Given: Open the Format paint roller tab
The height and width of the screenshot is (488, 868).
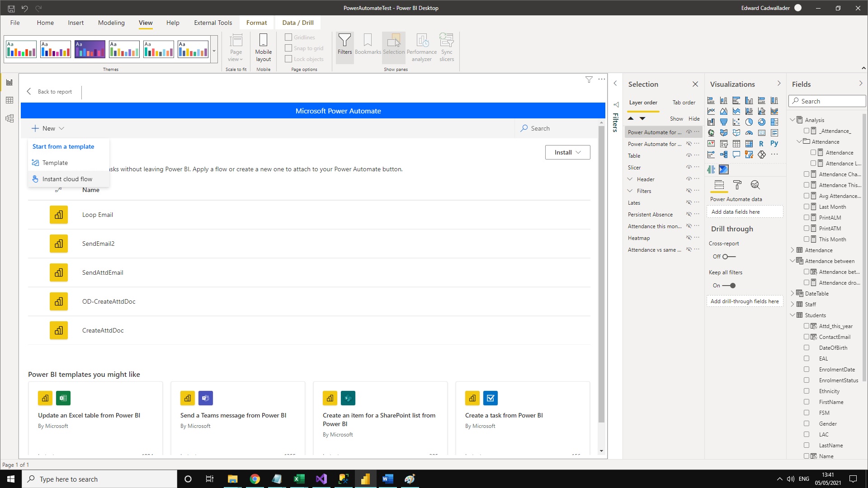Looking at the screenshot, I should point(737,185).
